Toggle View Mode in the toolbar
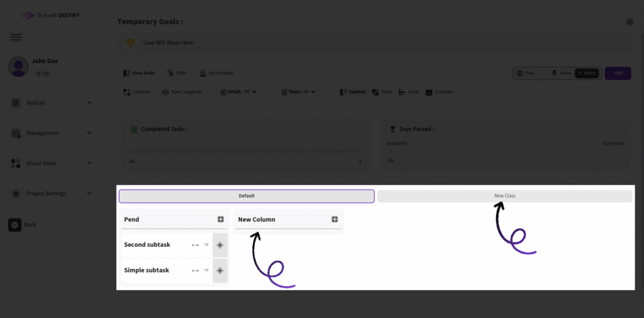 (x=138, y=73)
